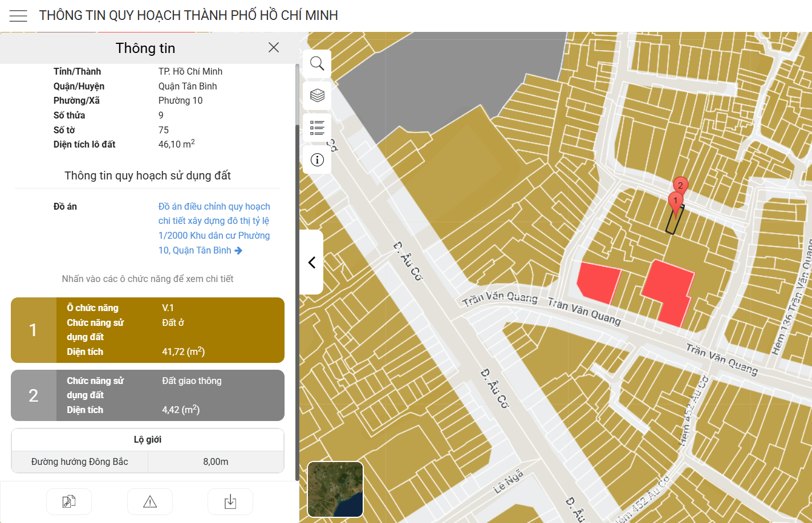Image resolution: width=812 pixels, height=523 pixels.
Task: Click the right red highlighted parcel
Action: click(x=669, y=292)
